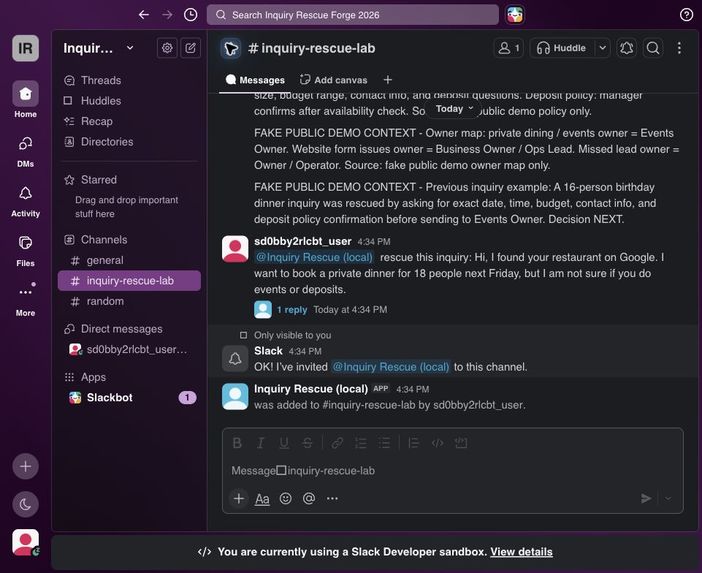Open the 1 reply thread link
The image size is (702, 573).
click(x=292, y=310)
